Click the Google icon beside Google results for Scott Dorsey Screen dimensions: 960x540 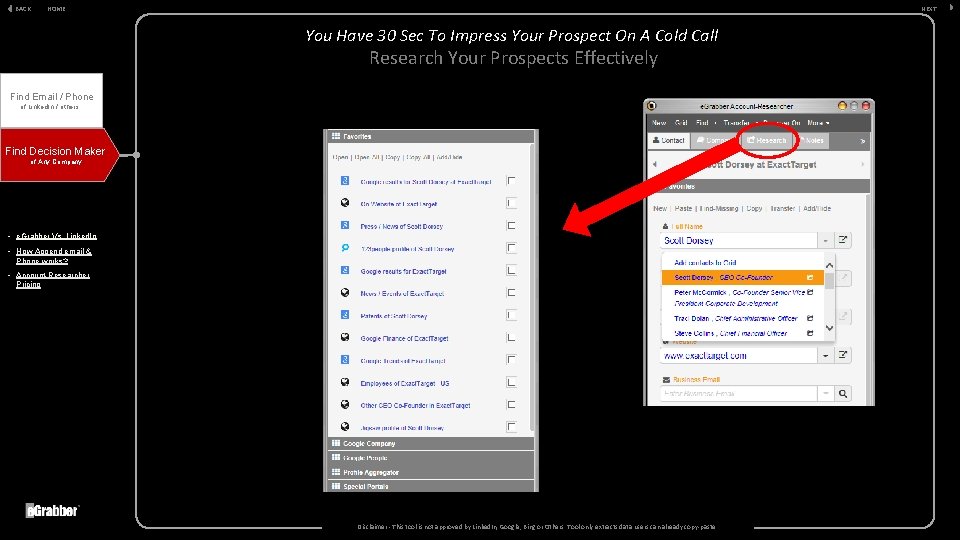[x=345, y=181]
